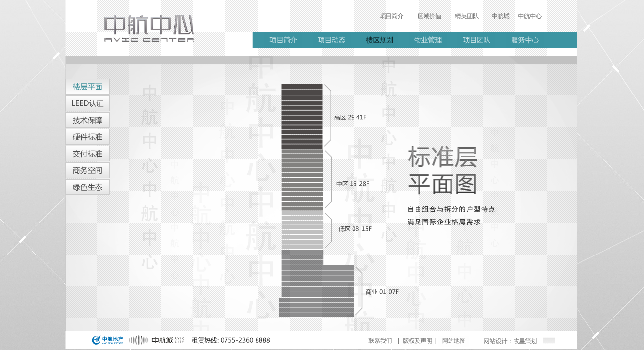Open the 楼层平面 sidebar tab
This screenshot has height=350, width=644.
88,87
